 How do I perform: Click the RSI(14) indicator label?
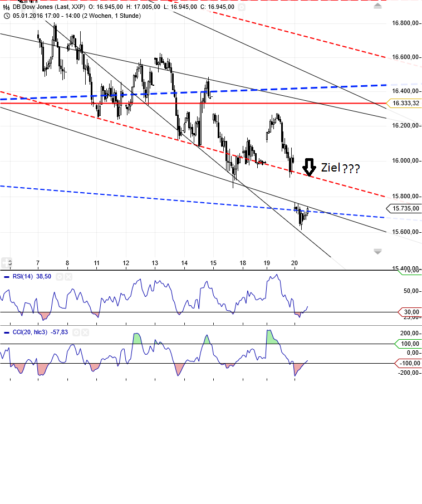(x=23, y=276)
